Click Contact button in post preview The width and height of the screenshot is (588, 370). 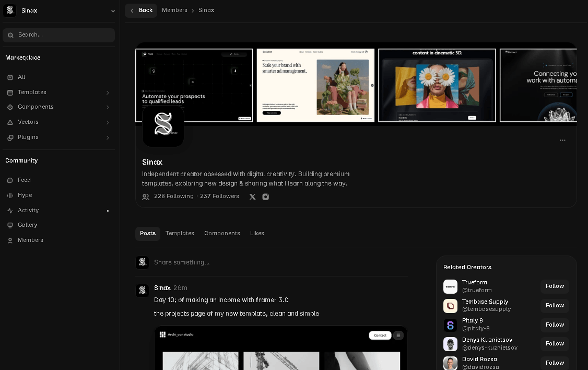click(380, 336)
